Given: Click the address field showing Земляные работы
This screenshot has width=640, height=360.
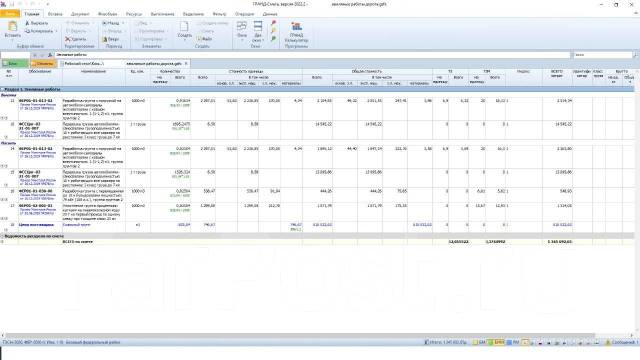Looking at the screenshot, I should (312, 55).
